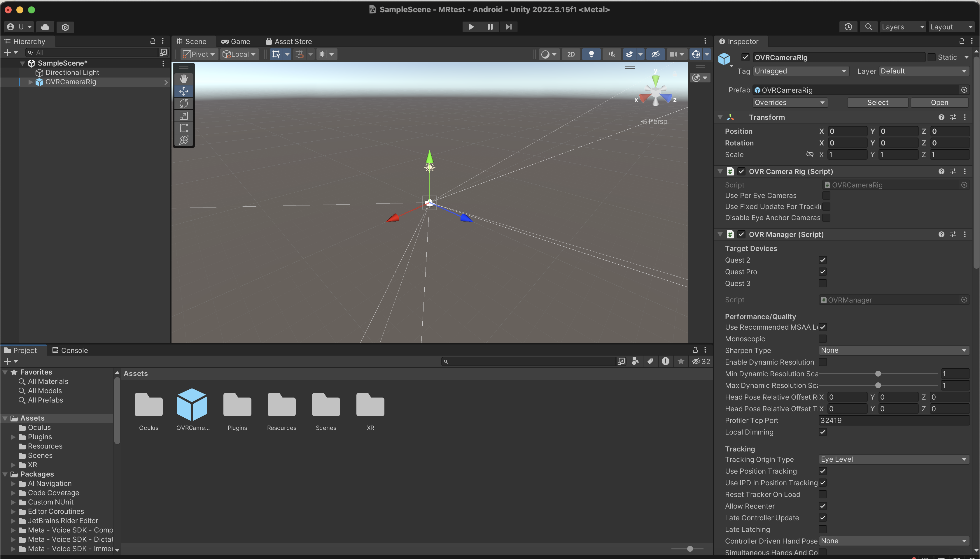Click the Open prefab button

click(x=940, y=102)
